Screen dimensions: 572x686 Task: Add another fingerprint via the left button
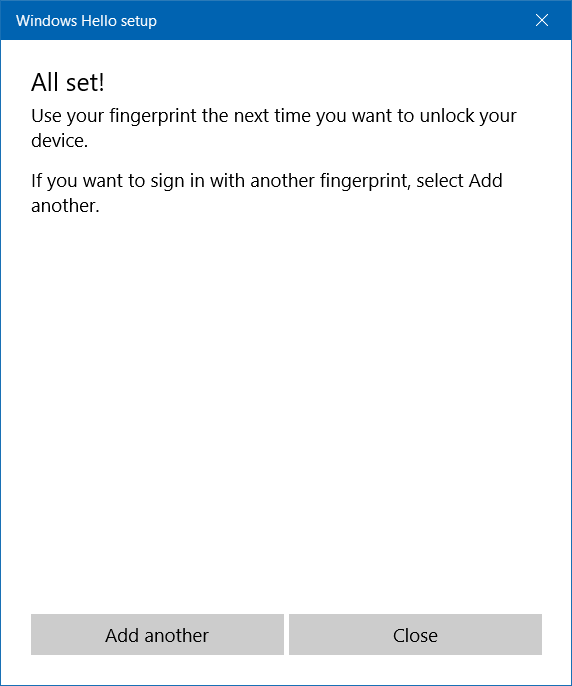click(x=157, y=634)
